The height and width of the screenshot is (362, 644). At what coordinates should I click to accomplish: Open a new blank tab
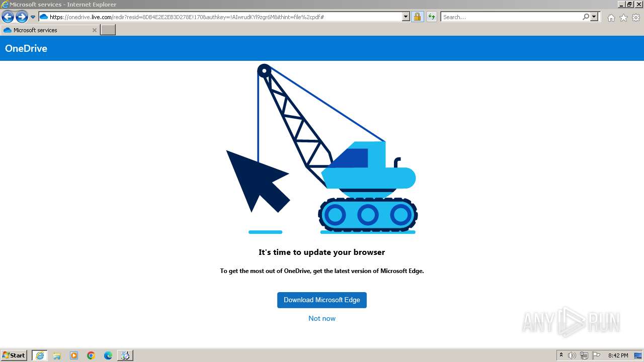click(108, 30)
